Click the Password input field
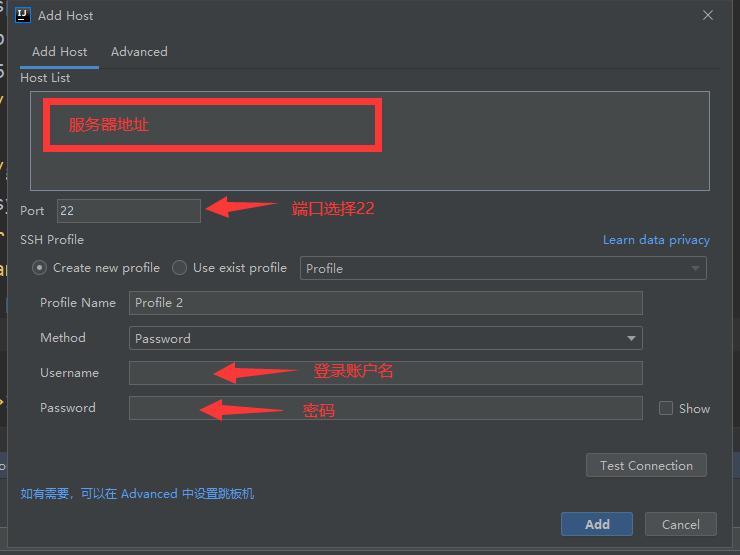The width and height of the screenshot is (740, 555). 386,408
